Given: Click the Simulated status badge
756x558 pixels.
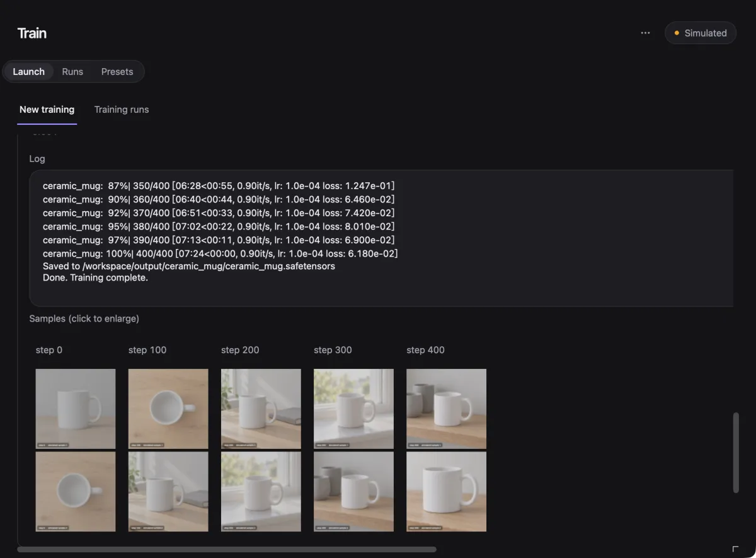Looking at the screenshot, I should tap(701, 33).
